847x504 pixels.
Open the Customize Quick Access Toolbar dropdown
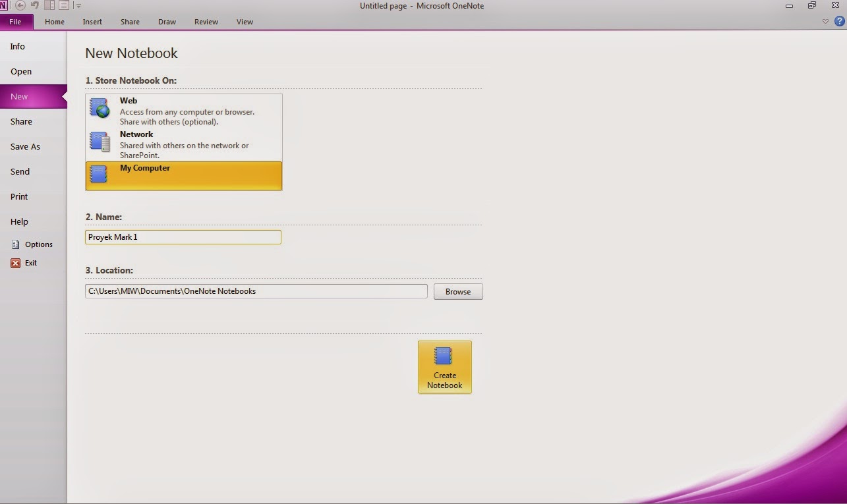(x=78, y=6)
